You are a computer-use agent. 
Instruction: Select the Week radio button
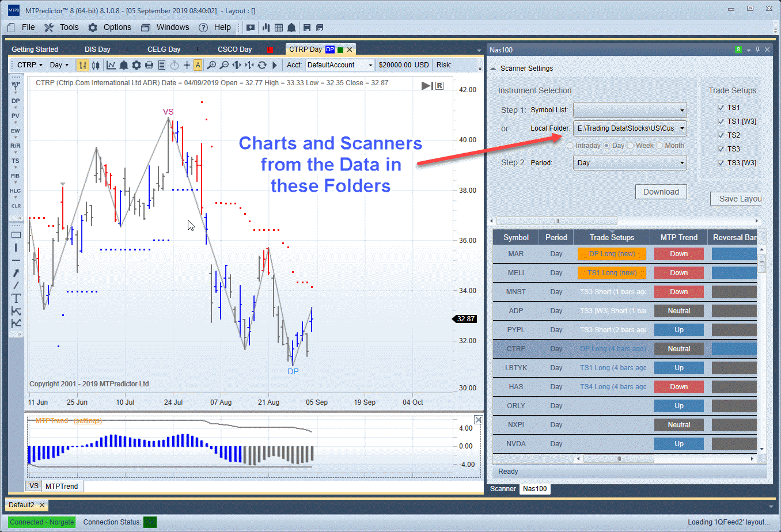click(630, 146)
